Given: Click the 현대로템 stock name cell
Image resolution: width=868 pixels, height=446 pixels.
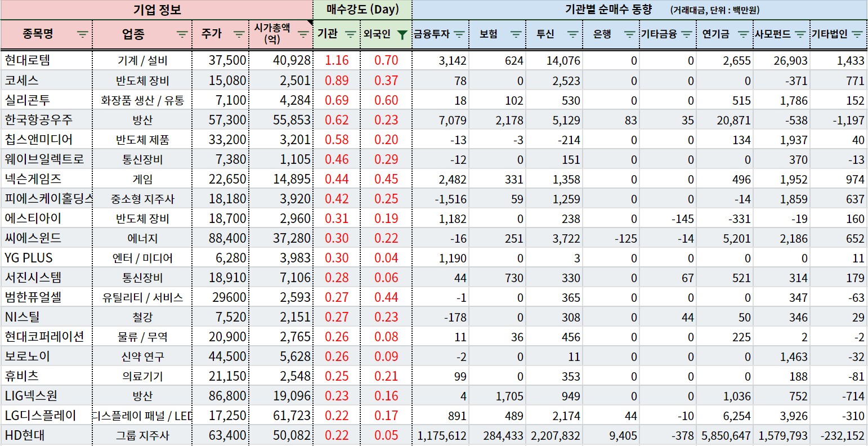Looking at the screenshot, I should (x=46, y=60).
